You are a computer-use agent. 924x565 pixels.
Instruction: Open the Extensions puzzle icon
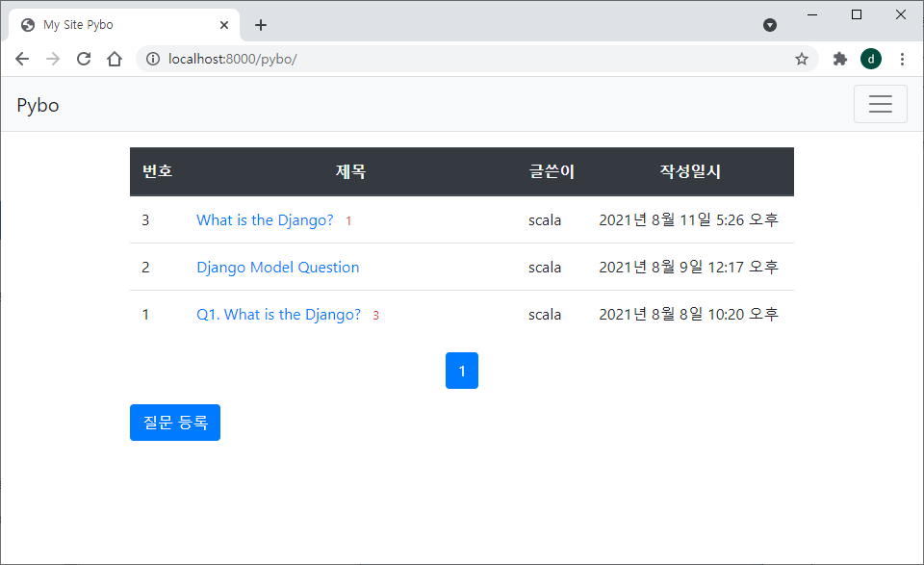(x=839, y=59)
